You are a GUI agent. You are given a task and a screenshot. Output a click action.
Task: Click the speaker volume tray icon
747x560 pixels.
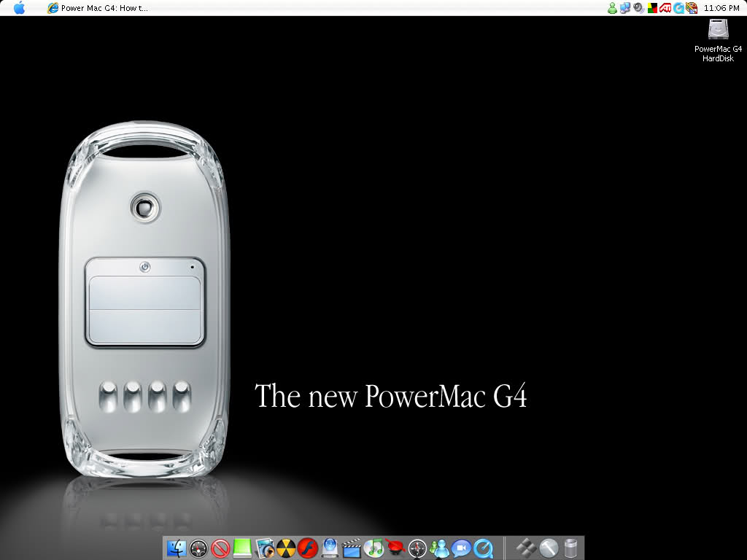pos(638,7)
